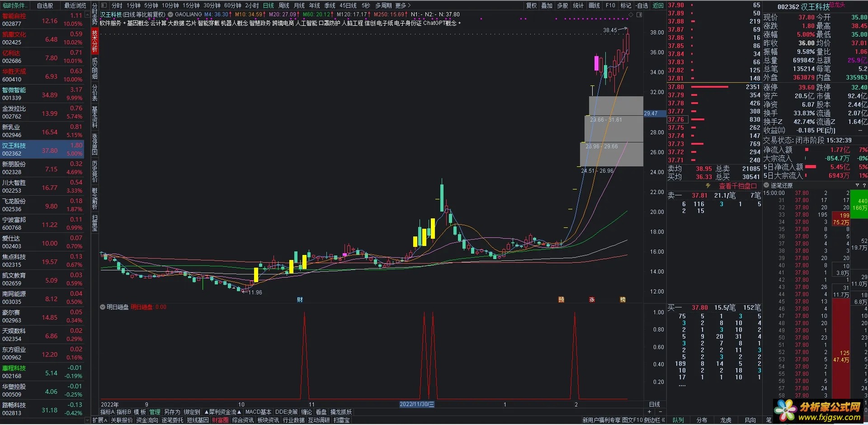868x425 pixels.
Task: Open the 财富圈 bottom tab
Action: (x=220, y=420)
